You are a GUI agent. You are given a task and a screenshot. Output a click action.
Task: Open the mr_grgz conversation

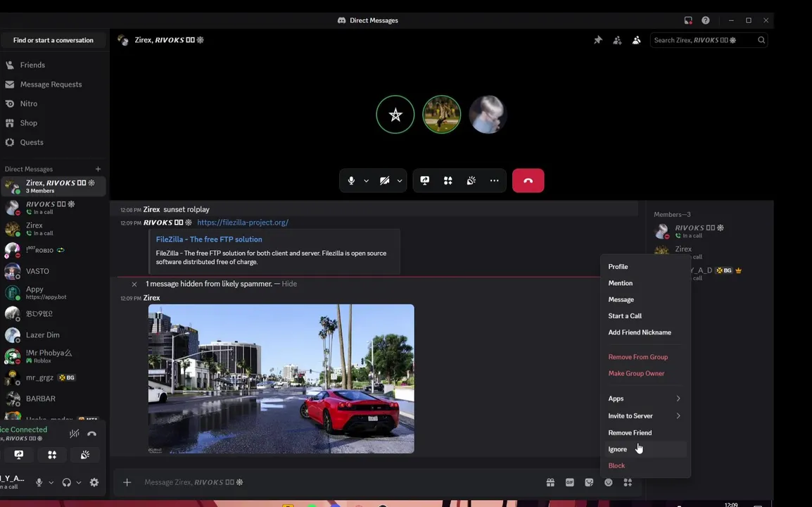53,377
